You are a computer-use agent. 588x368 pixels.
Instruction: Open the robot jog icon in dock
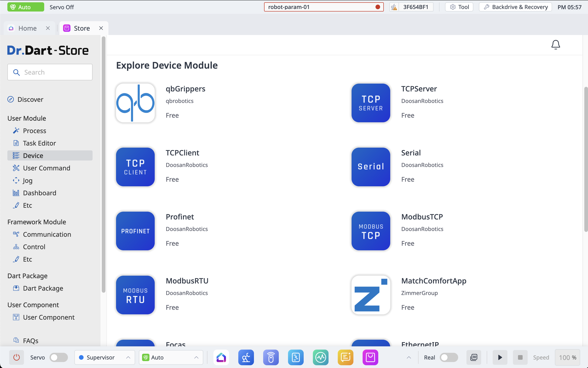click(x=246, y=357)
